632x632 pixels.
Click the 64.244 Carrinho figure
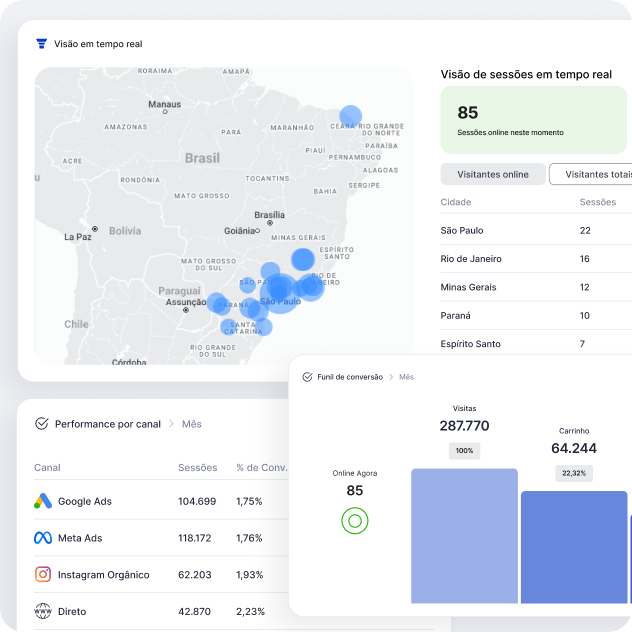(574, 448)
